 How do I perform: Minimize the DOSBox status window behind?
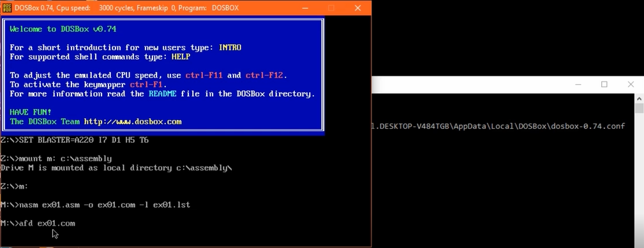point(578,84)
